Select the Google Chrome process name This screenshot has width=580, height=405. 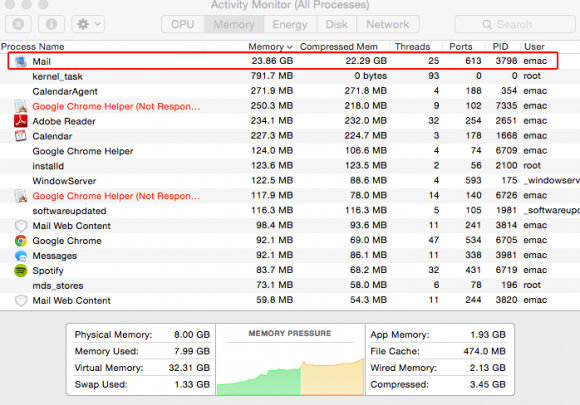pos(67,241)
